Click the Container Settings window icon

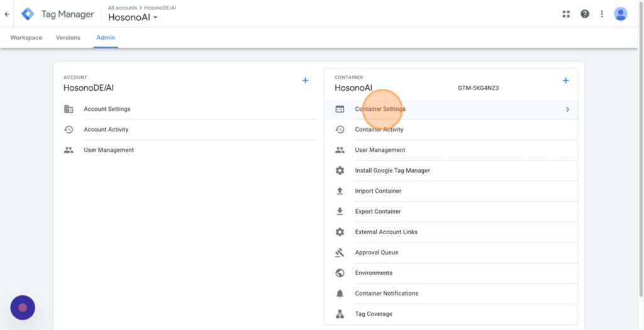click(x=340, y=109)
